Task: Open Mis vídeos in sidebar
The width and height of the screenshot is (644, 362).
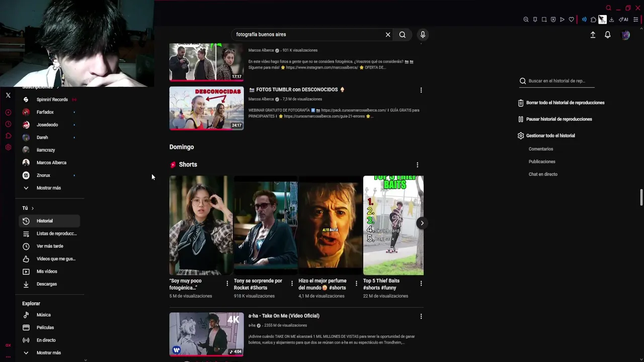Action: pyautogui.click(x=49, y=271)
